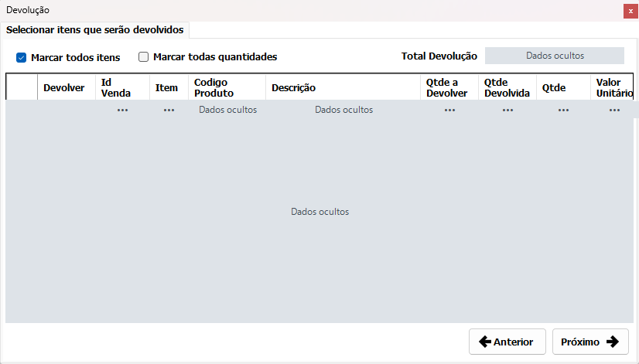This screenshot has width=639, height=364.
Task: Select the hidden cell under Codigo Produto
Action: (x=227, y=110)
